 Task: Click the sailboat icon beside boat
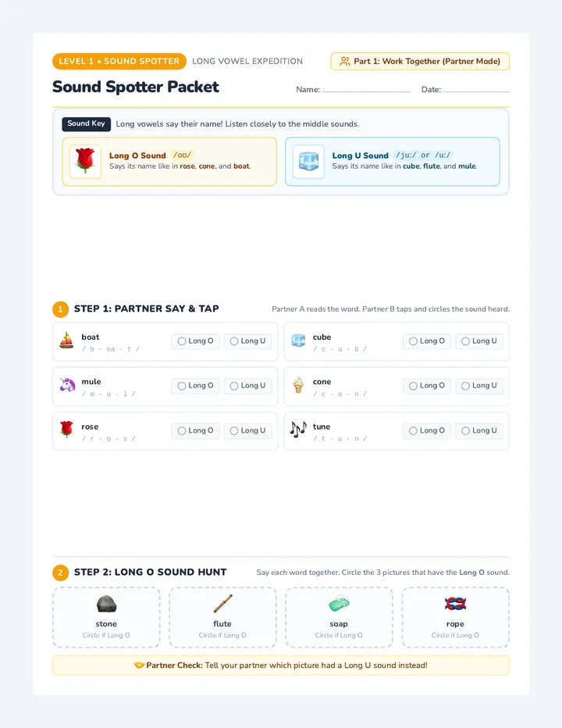66,341
